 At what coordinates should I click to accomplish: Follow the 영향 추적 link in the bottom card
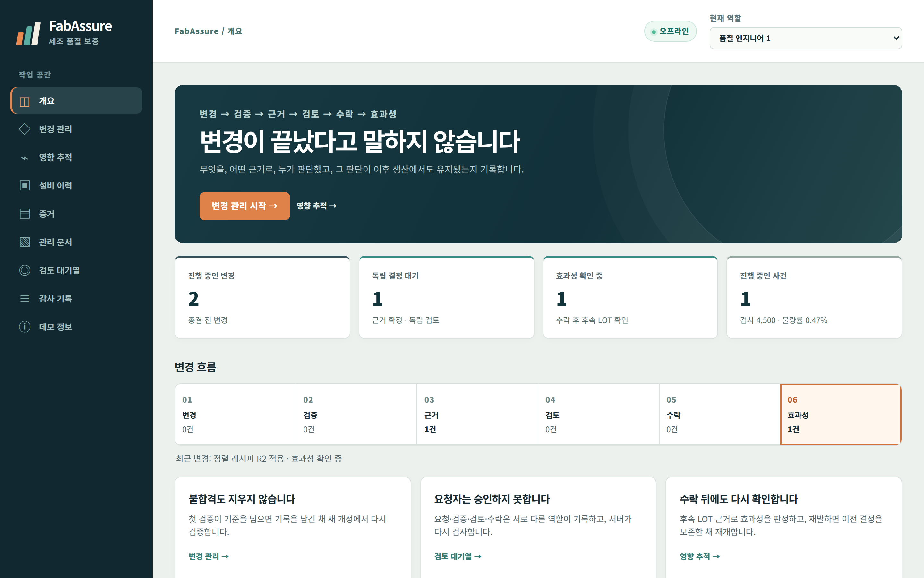point(699,556)
